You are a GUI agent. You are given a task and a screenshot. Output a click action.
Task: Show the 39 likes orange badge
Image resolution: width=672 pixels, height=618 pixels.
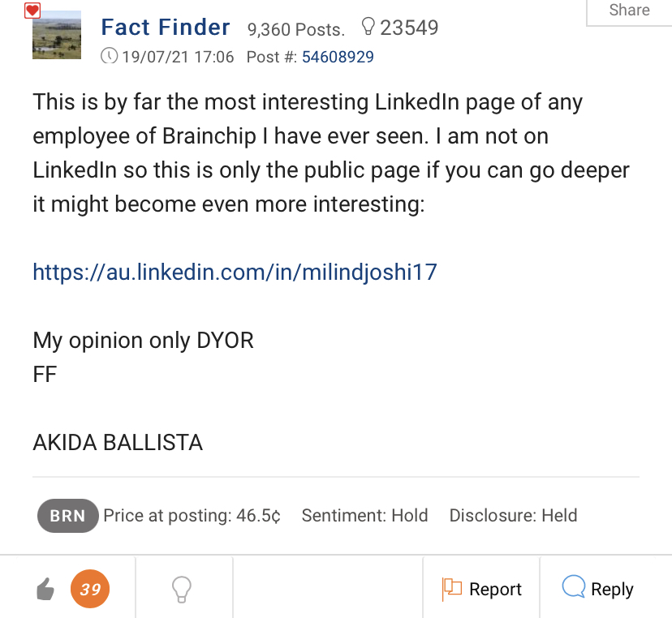90,590
